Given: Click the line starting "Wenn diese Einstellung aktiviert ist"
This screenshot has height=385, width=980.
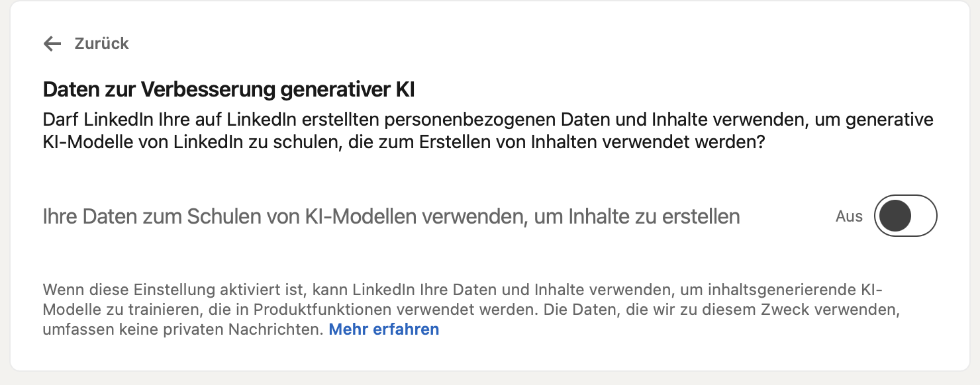Looking at the screenshot, I should click(x=462, y=290).
